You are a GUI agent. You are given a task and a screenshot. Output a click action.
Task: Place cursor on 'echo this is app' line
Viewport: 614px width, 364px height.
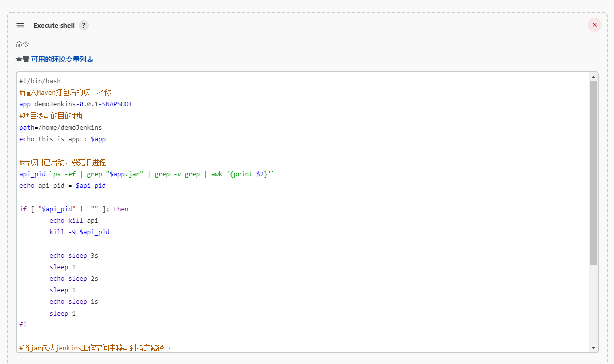tap(63, 139)
